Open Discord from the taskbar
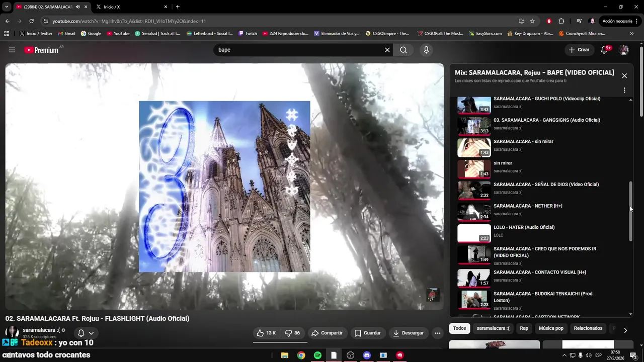 367,355
